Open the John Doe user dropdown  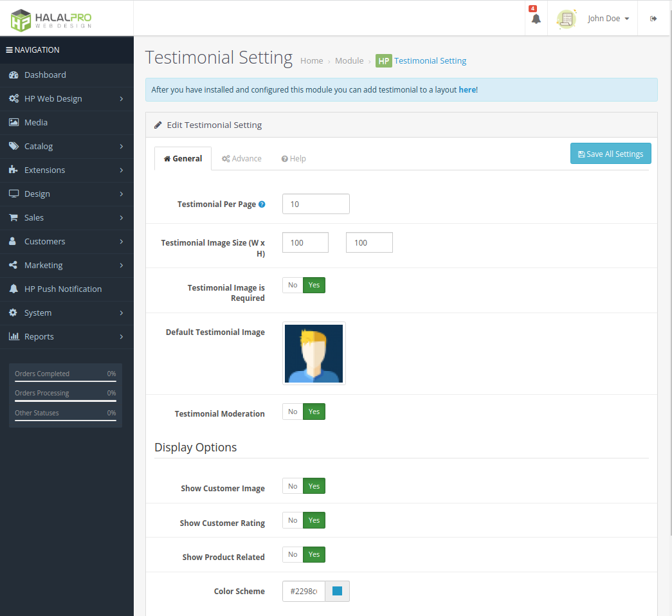(608, 19)
